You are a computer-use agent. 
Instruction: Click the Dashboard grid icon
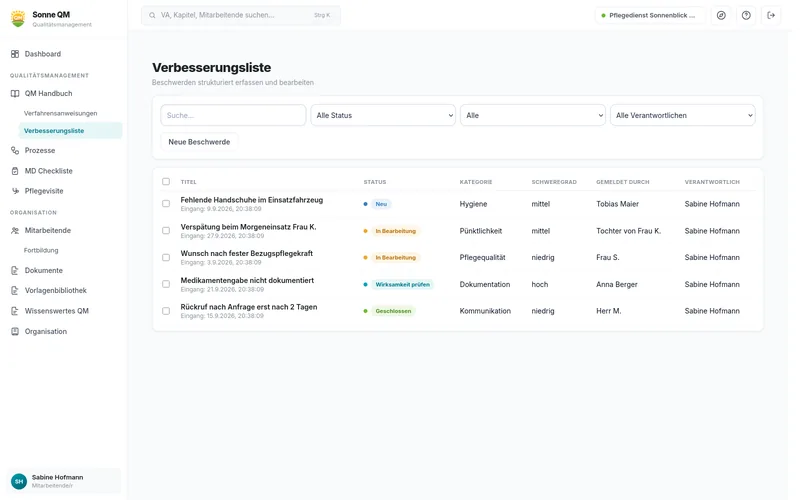tap(15, 54)
